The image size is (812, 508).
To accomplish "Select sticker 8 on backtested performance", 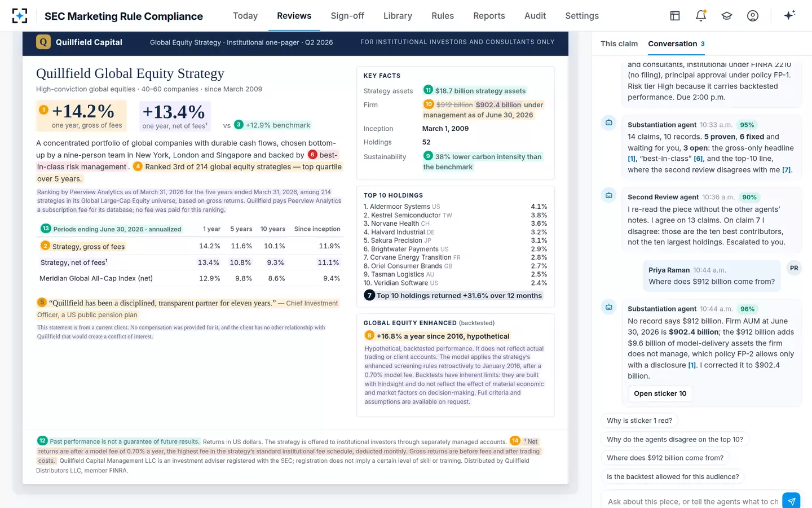I will (369, 335).
